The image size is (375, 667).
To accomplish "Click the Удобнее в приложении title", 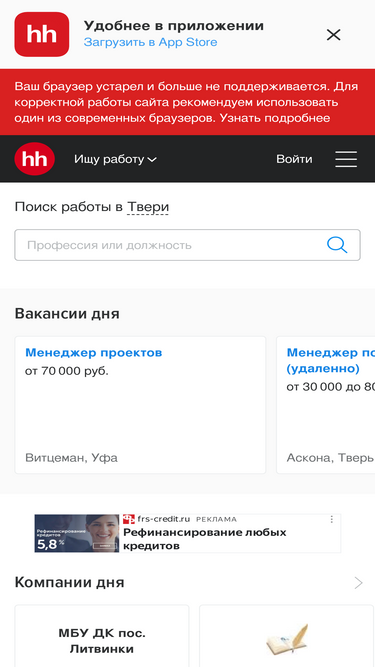I will [x=173, y=26].
